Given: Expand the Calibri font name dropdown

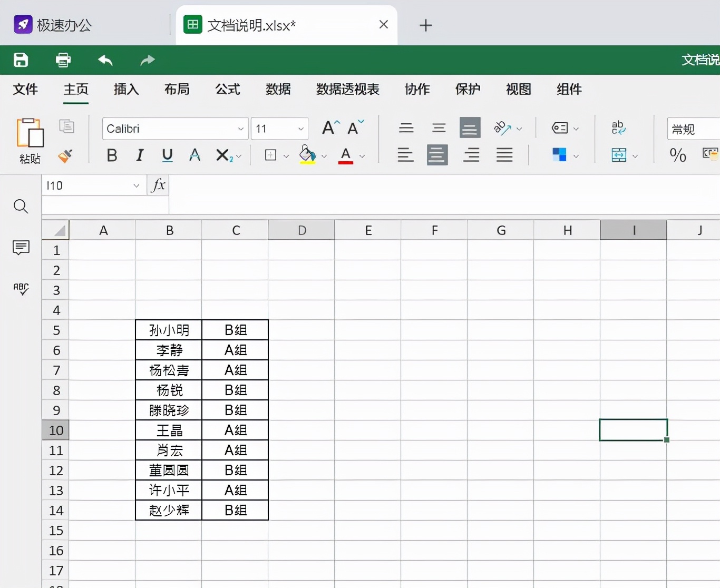Looking at the screenshot, I should [x=240, y=129].
